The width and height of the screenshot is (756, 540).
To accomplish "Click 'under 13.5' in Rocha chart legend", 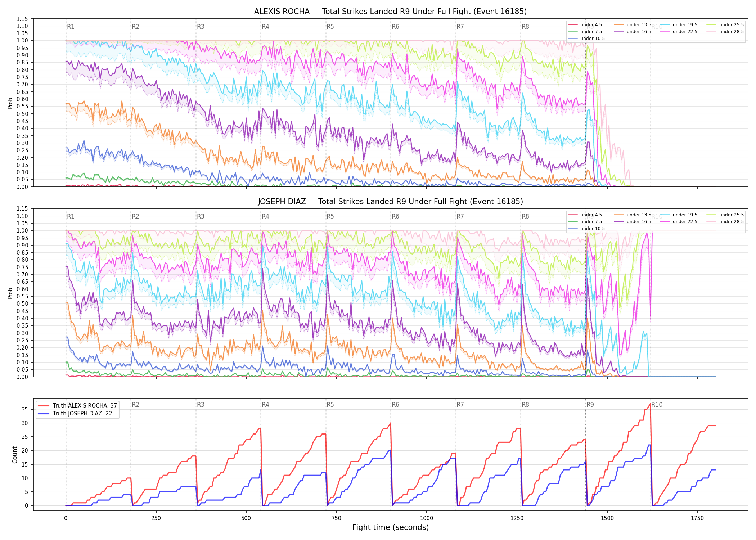I will click(x=639, y=25).
